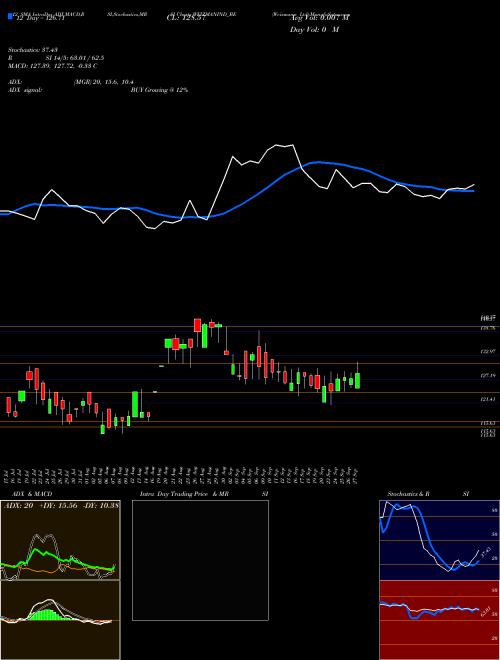
Task: Click the red RSI chart panel
Action: pyautogui.click(x=439, y=620)
